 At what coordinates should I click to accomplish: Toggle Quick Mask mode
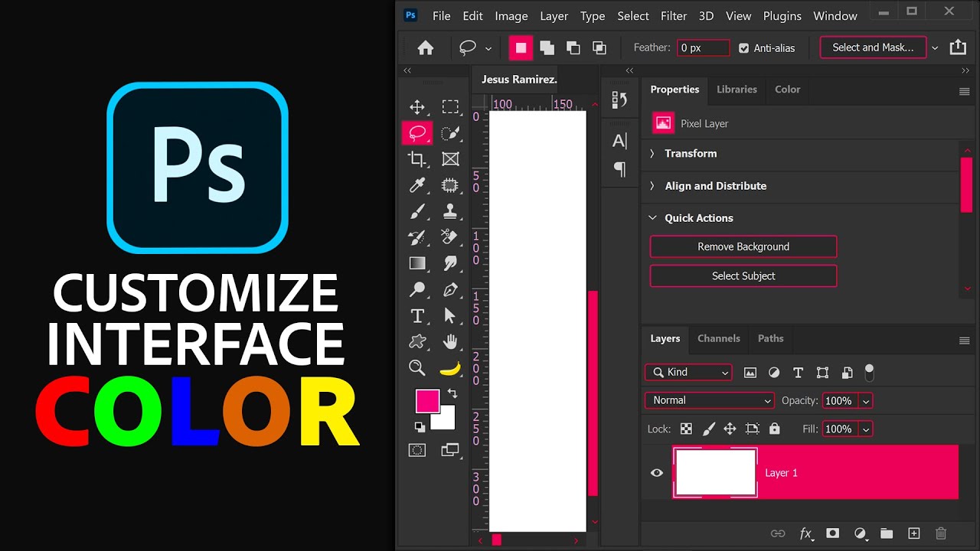417,450
